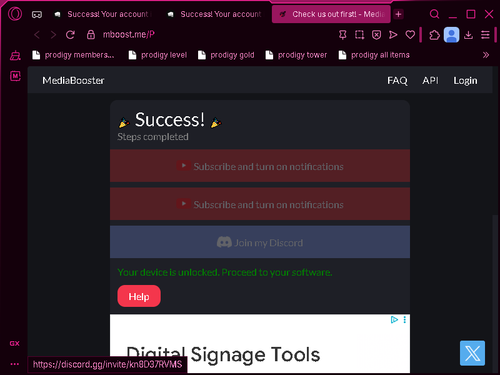This screenshot has height=375, width=500.
Task: Open a new tab with plus button
Action: pyautogui.click(x=398, y=14)
